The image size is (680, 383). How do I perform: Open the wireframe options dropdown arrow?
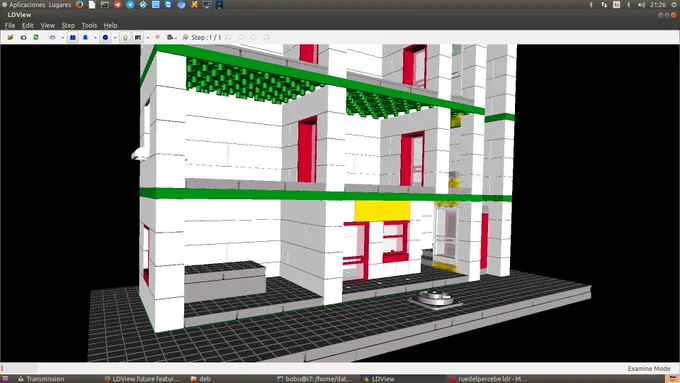coord(62,38)
